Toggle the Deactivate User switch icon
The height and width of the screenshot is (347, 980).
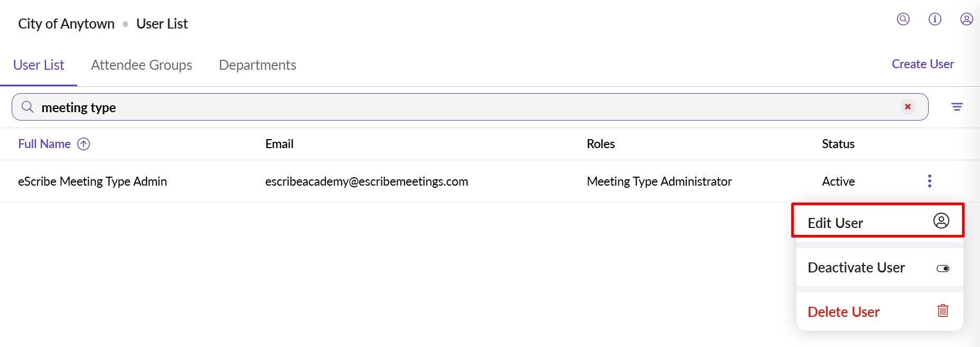click(942, 268)
